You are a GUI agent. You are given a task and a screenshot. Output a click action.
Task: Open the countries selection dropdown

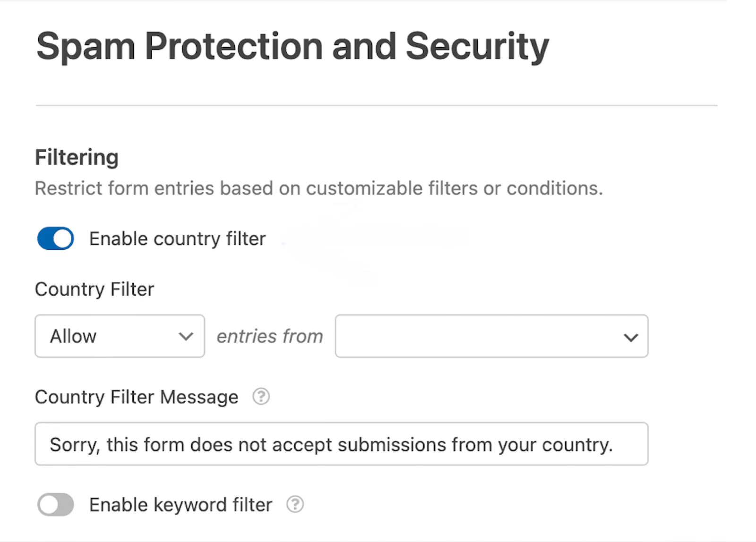[491, 336]
